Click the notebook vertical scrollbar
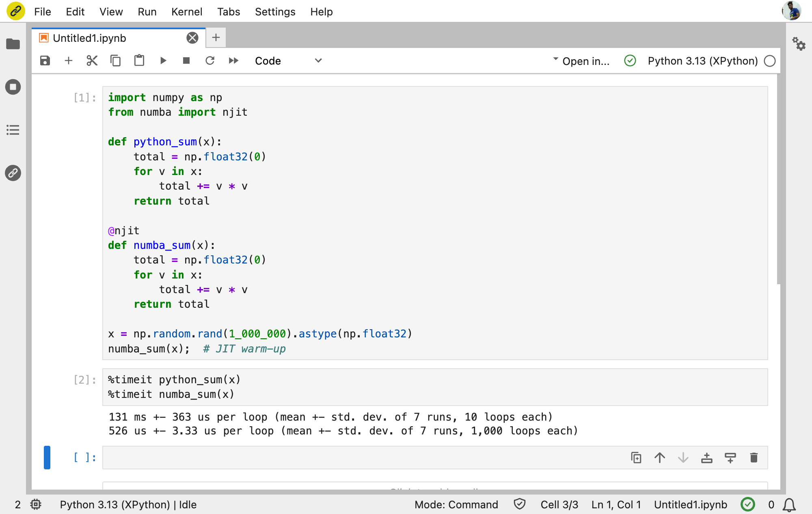Viewport: 812px width, 514px height. pos(778,179)
